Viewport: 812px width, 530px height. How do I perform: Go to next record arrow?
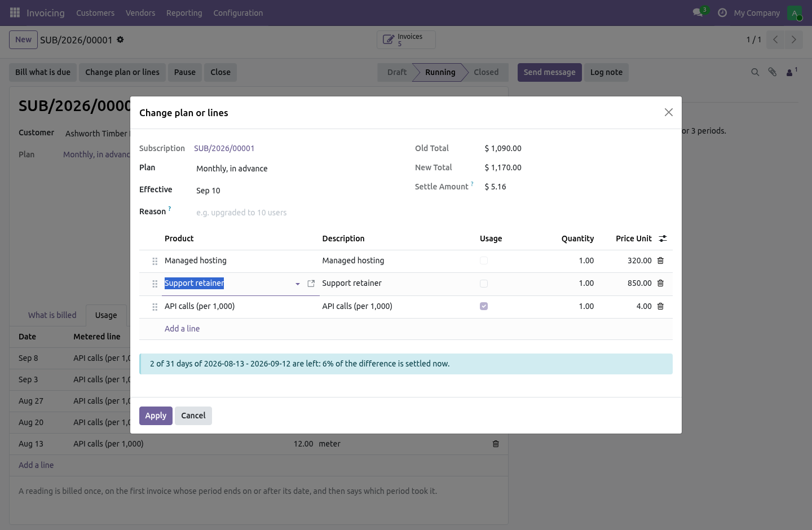tap(793, 39)
